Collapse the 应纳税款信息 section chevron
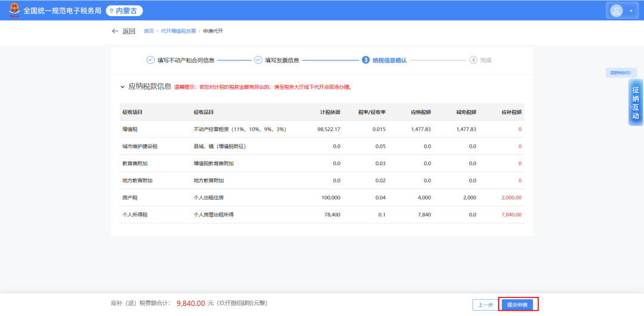 (x=123, y=87)
